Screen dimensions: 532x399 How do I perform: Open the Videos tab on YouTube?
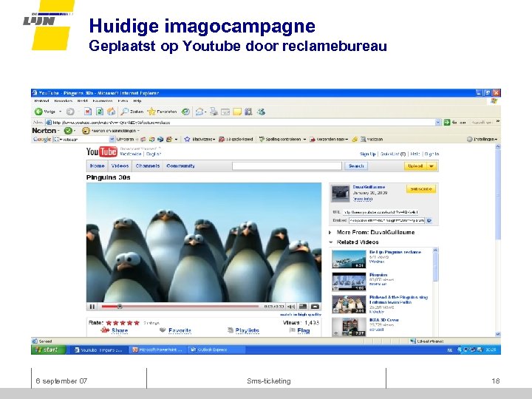(120, 166)
